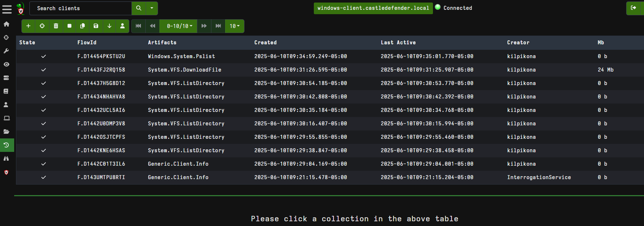Sort table by State column
The height and width of the screenshot is (226, 644).
coord(27,43)
